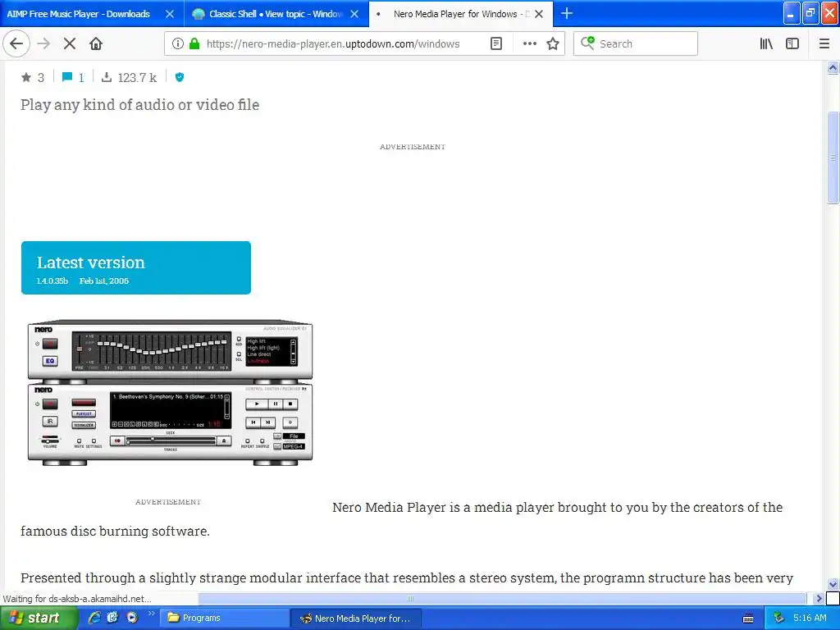Click the status text Waiting for ds-aksb-a.akamaihd.net
This screenshot has height=630, width=840.
pyautogui.click(x=77, y=598)
